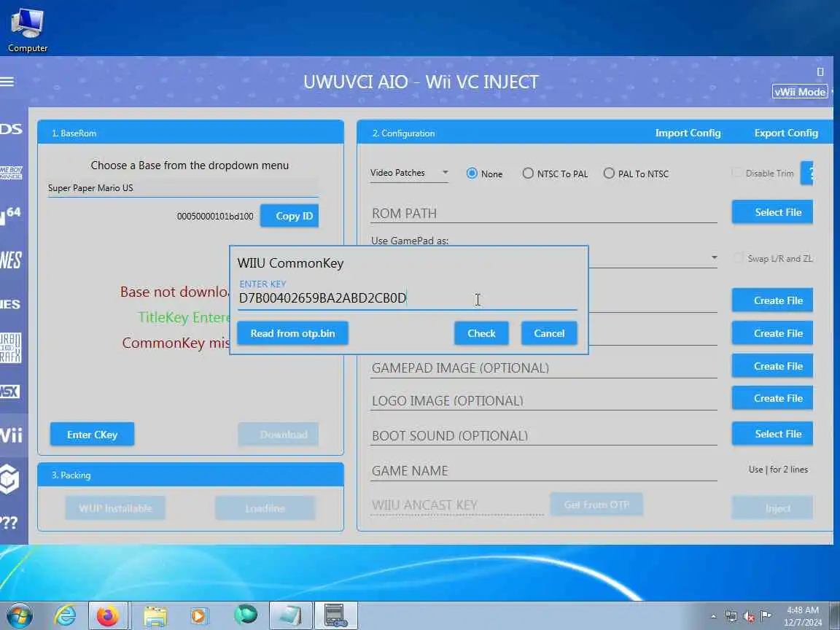Click Select File for BOOT SOUND
Viewport: 840px width, 630px height.
(x=772, y=434)
